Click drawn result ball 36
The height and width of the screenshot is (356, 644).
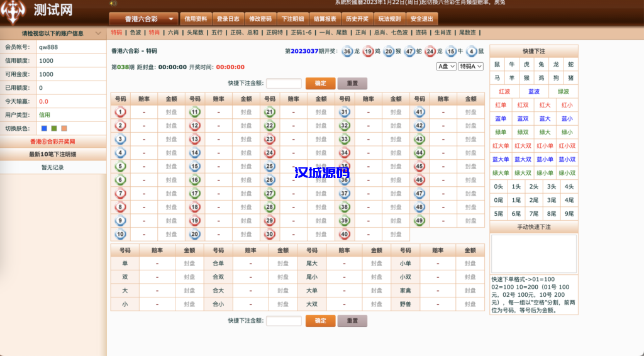pos(347,52)
